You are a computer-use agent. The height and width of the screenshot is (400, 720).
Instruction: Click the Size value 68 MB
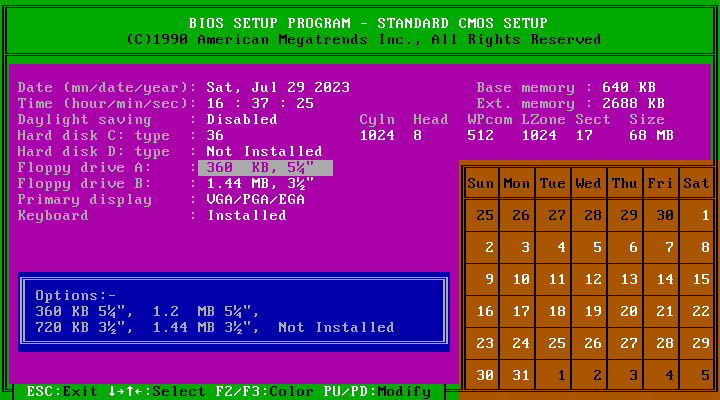652,135
